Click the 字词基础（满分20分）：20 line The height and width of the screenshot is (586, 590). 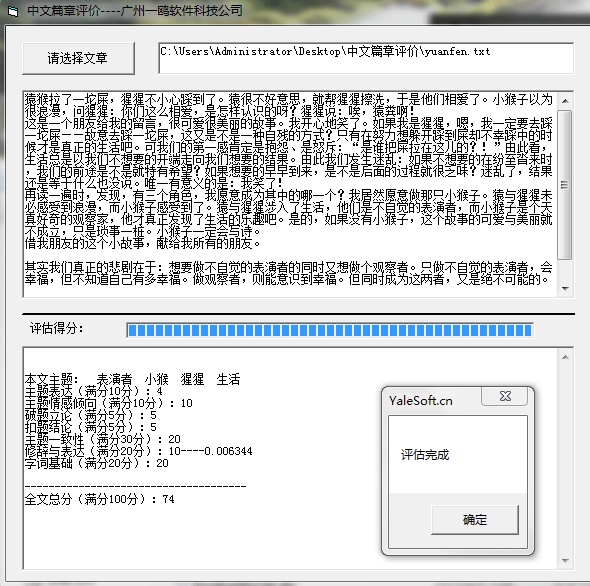[96, 463]
